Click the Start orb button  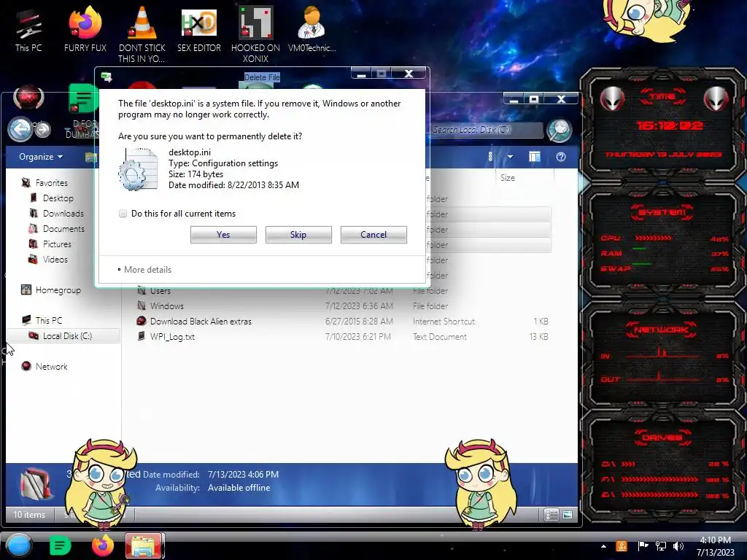19,545
